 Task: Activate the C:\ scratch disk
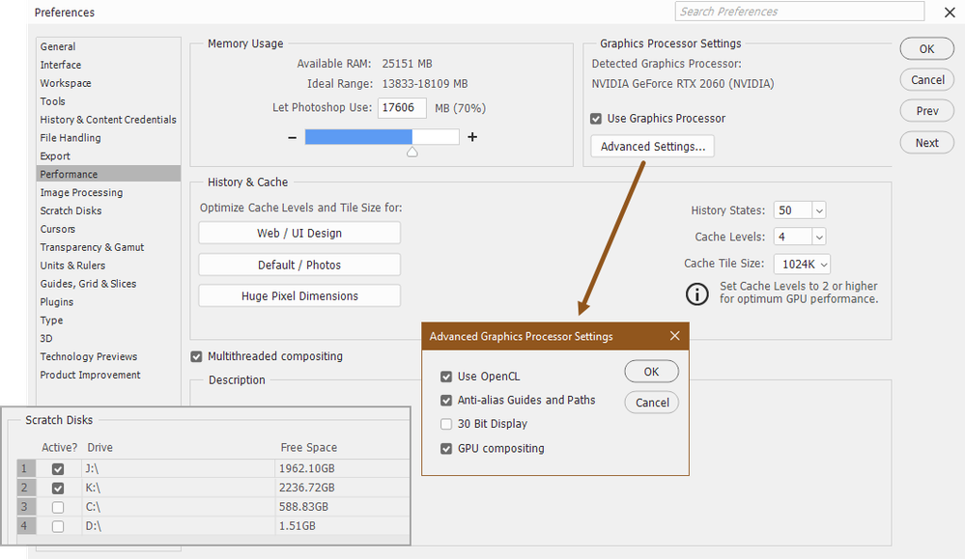pyautogui.click(x=57, y=507)
